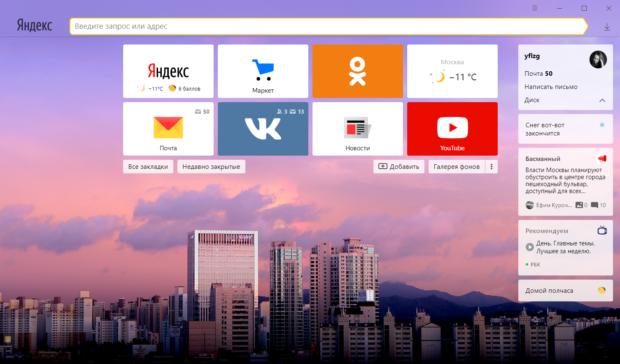The height and width of the screenshot is (364, 620).
Task: Open the Novosti news tile
Action: point(357,129)
